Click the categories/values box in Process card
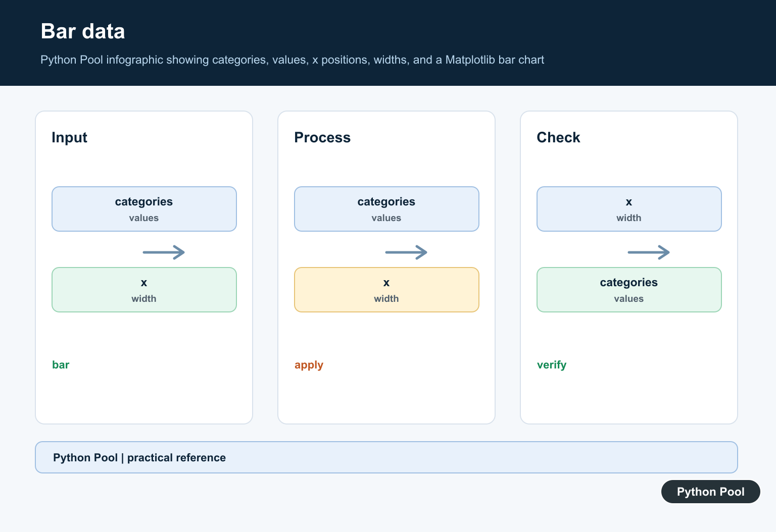The image size is (776, 532). pos(386,209)
